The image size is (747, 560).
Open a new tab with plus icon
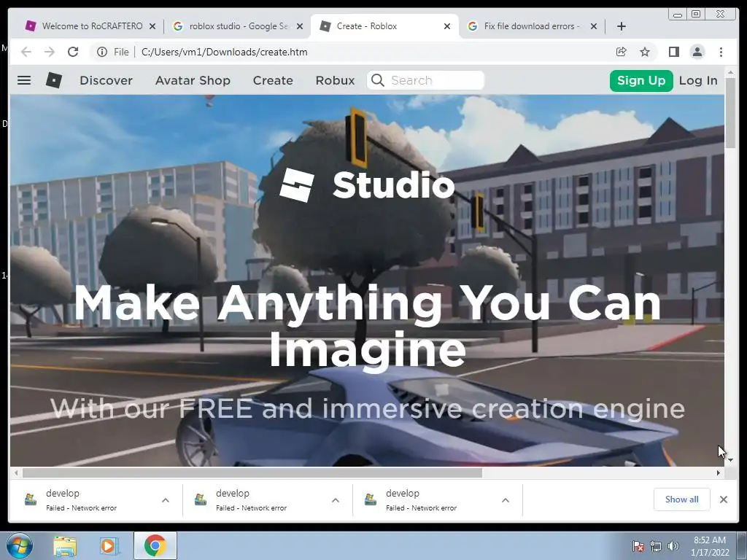click(x=622, y=26)
